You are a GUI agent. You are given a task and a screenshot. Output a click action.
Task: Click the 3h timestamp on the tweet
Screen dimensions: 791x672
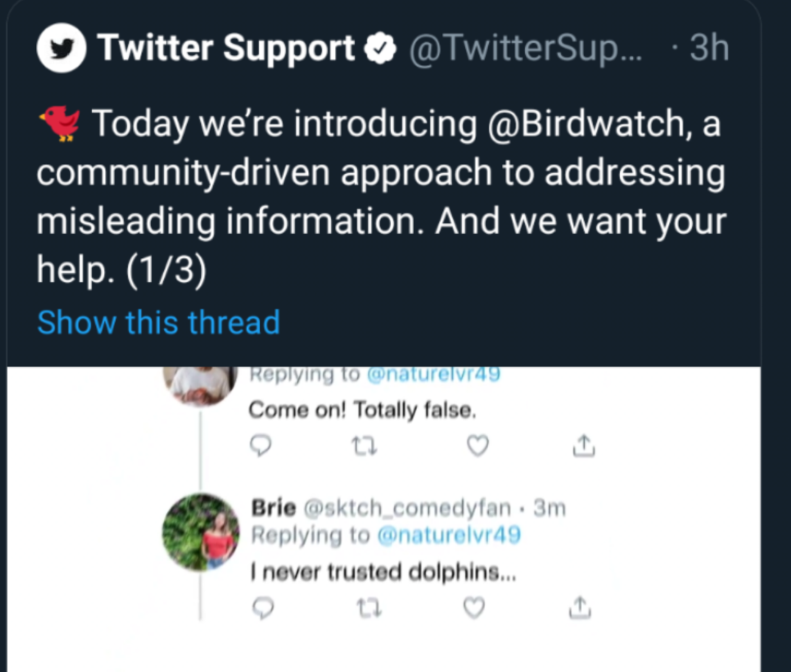pos(709,49)
